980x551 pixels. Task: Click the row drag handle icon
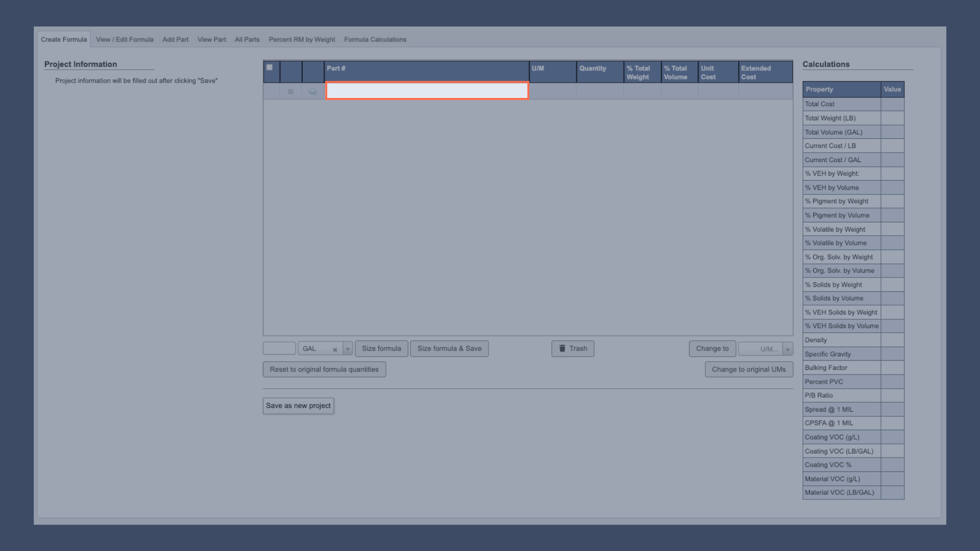click(x=290, y=92)
